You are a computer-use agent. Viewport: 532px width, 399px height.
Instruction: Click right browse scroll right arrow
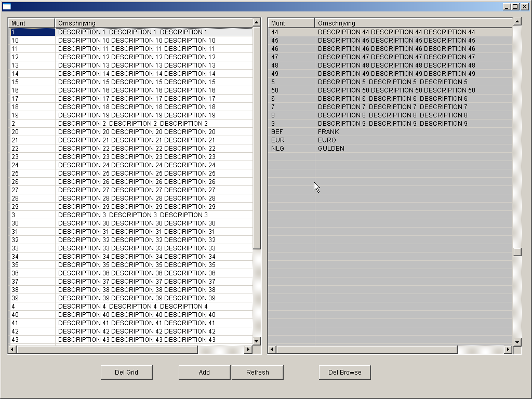tap(508, 349)
